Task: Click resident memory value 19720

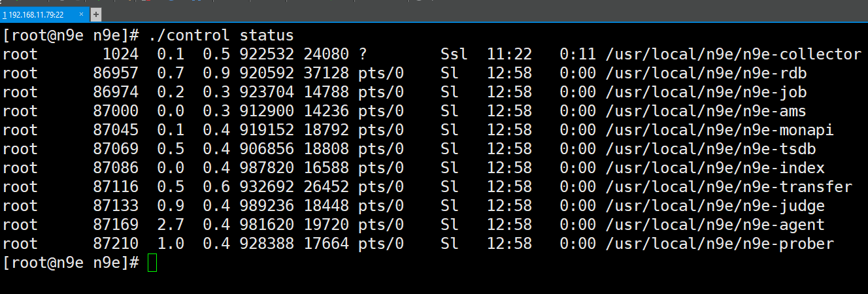Action: (326, 225)
